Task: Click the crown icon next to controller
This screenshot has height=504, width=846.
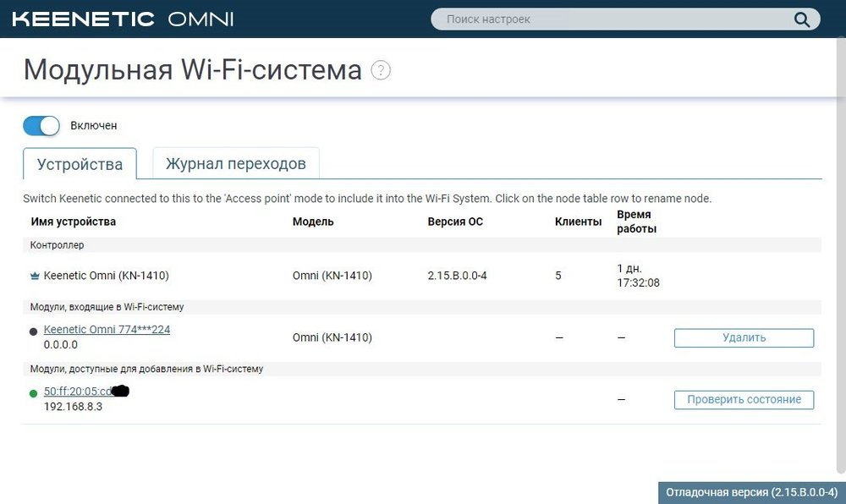Action: [x=34, y=276]
